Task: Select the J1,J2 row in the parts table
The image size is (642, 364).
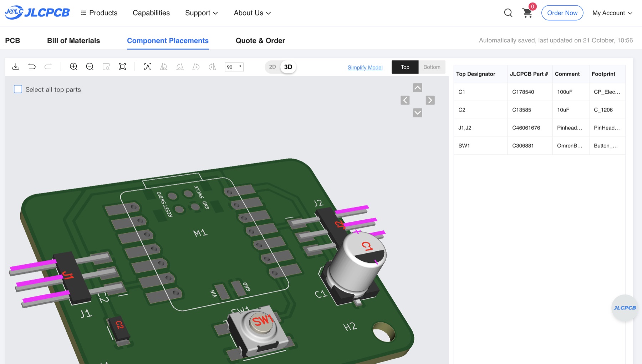Action: click(539, 128)
